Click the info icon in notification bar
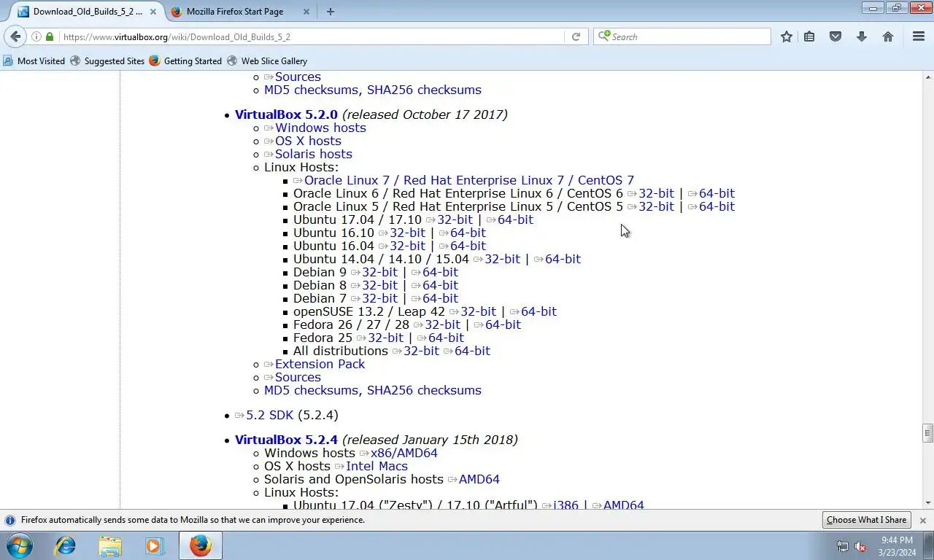934x560 pixels. (10, 520)
